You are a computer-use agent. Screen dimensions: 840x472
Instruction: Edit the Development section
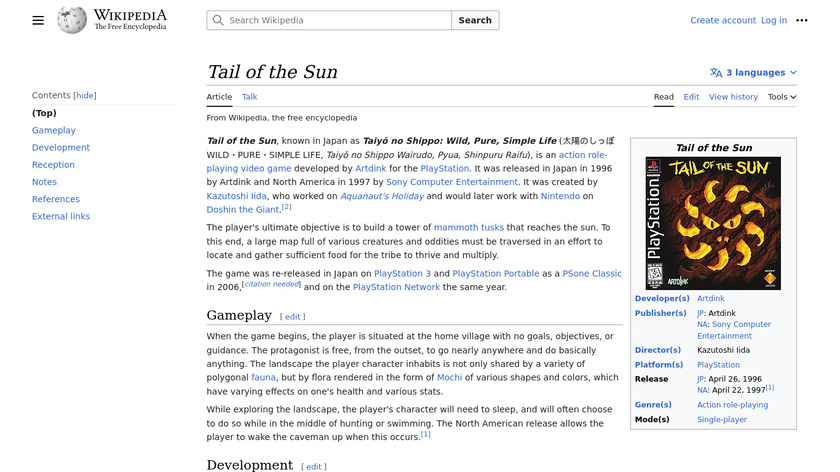tap(313, 467)
